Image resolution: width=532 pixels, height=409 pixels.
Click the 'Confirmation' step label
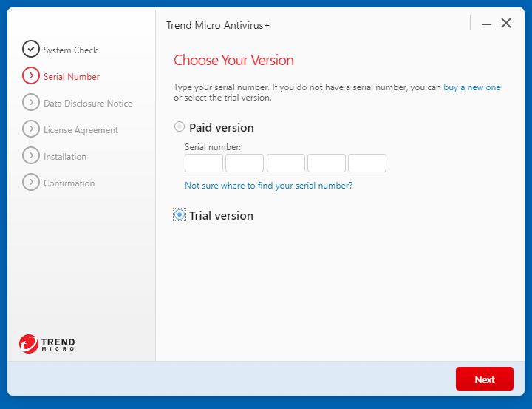click(x=69, y=183)
